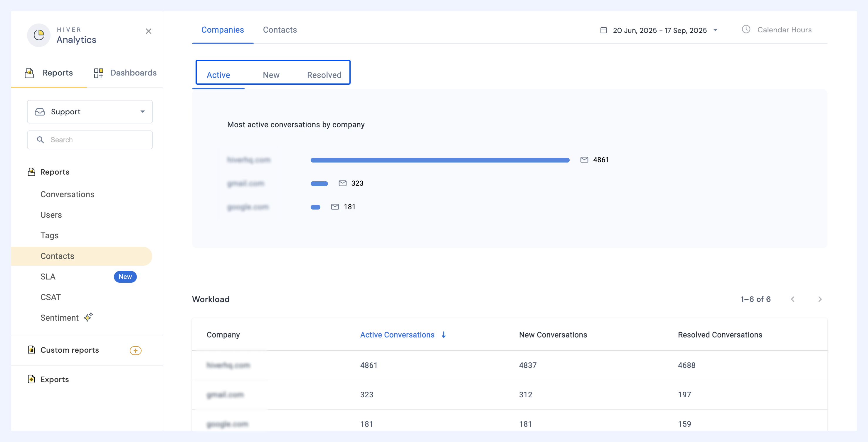Open the Sentiment report
The width and height of the screenshot is (868, 442).
(60, 318)
